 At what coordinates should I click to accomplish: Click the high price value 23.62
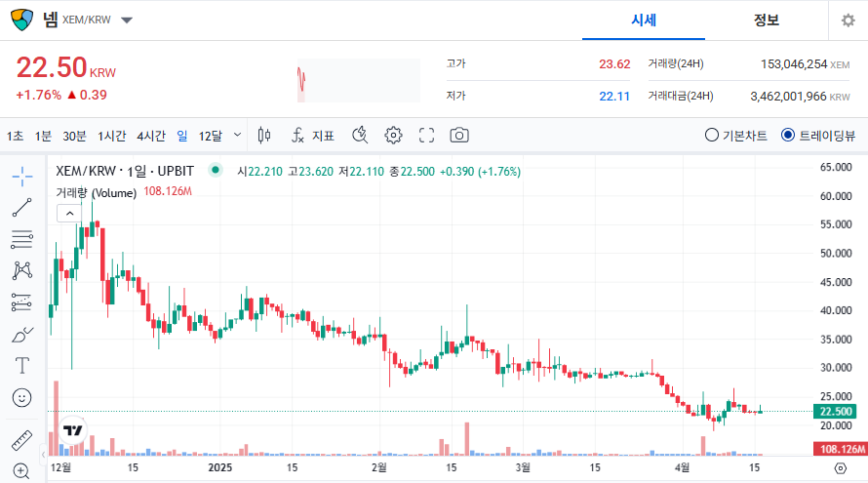pyautogui.click(x=614, y=64)
